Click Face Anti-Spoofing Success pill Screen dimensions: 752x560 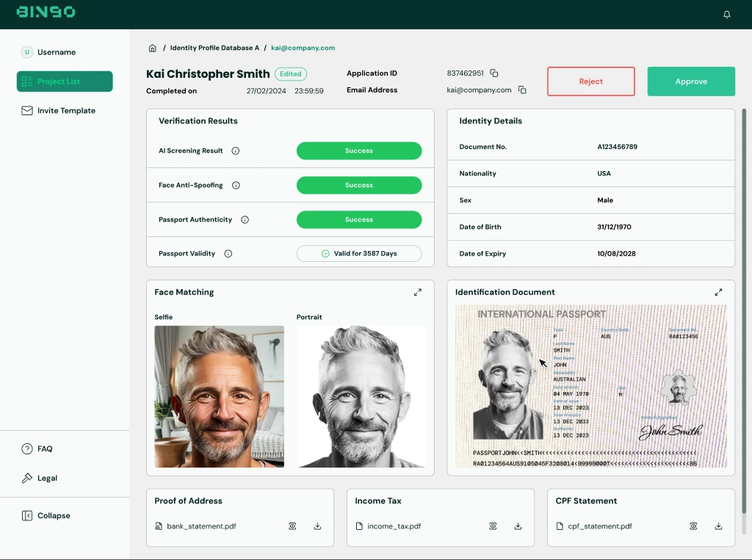click(x=359, y=185)
